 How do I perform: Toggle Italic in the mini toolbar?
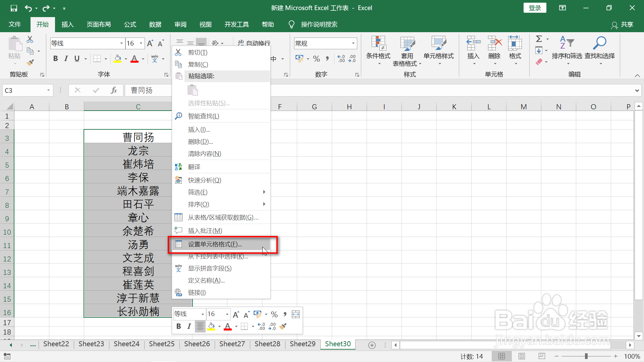(x=189, y=326)
